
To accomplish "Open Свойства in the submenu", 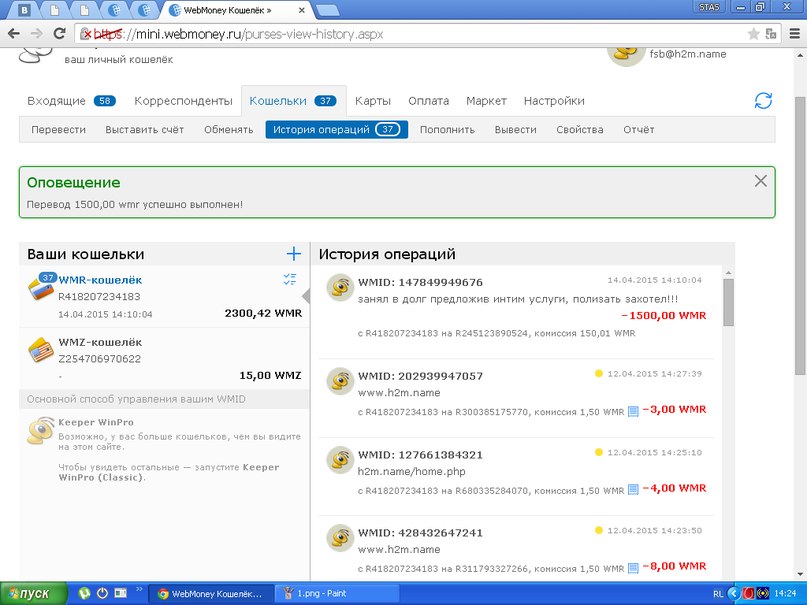I will pyautogui.click(x=580, y=130).
